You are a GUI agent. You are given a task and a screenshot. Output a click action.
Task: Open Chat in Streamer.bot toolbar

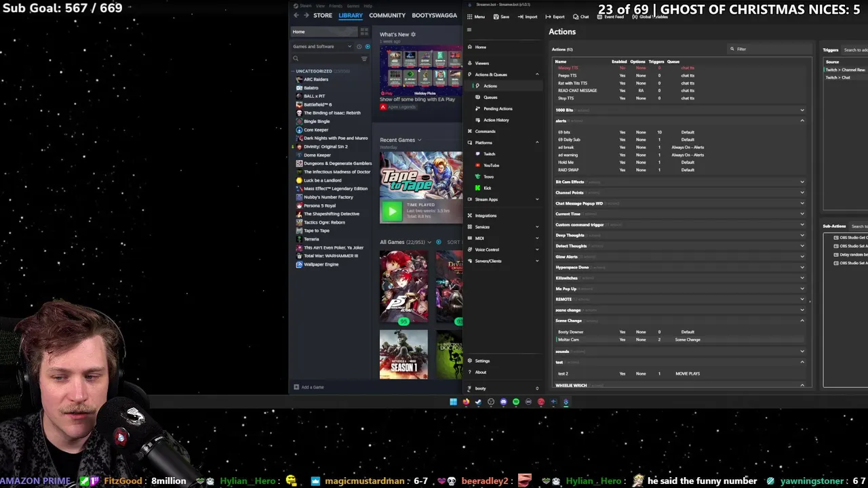point(581,17)
